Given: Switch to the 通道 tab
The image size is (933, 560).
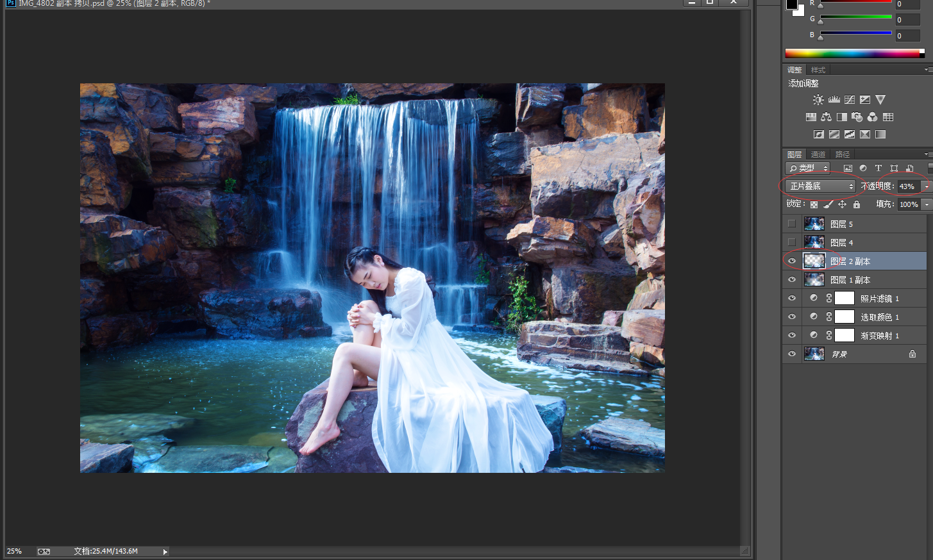Looking at the screenshot, I should [818, 154].
